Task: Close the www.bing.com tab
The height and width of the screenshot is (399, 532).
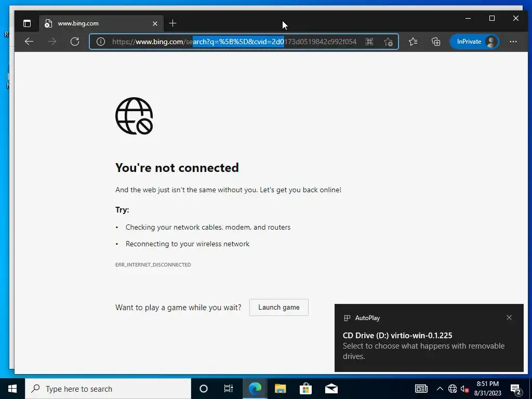Action: (155, 23)
